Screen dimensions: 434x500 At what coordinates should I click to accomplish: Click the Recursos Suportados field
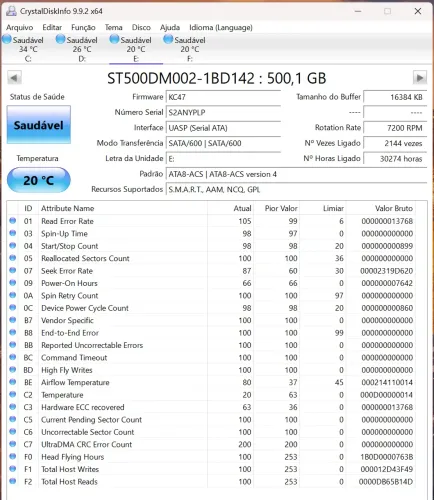click(x=296, y=189)
